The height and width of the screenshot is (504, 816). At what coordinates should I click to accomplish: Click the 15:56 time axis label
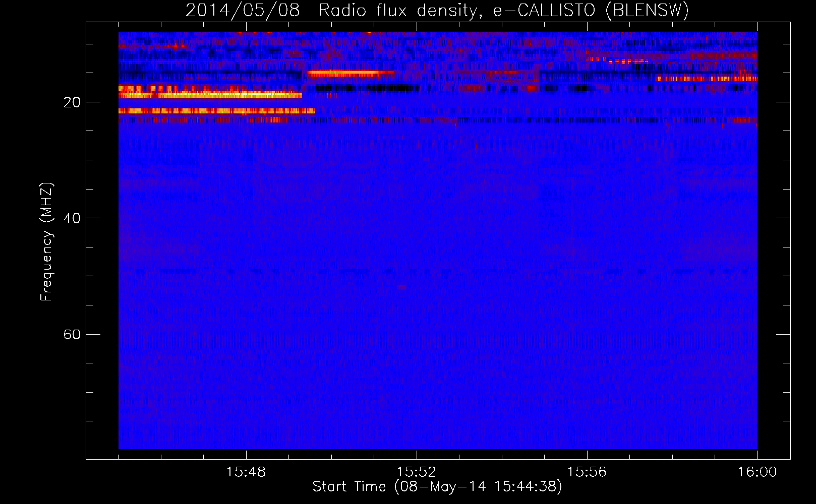[587, 472]
